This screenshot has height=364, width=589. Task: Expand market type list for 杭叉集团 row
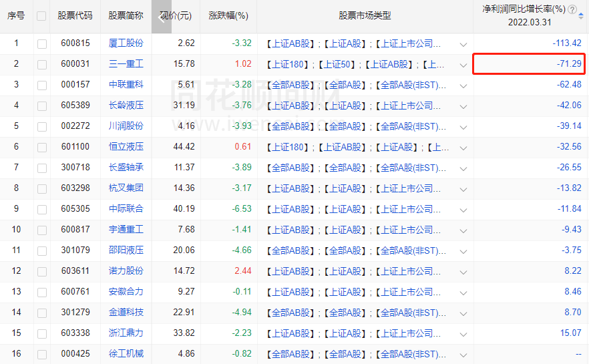pos(463,189)
